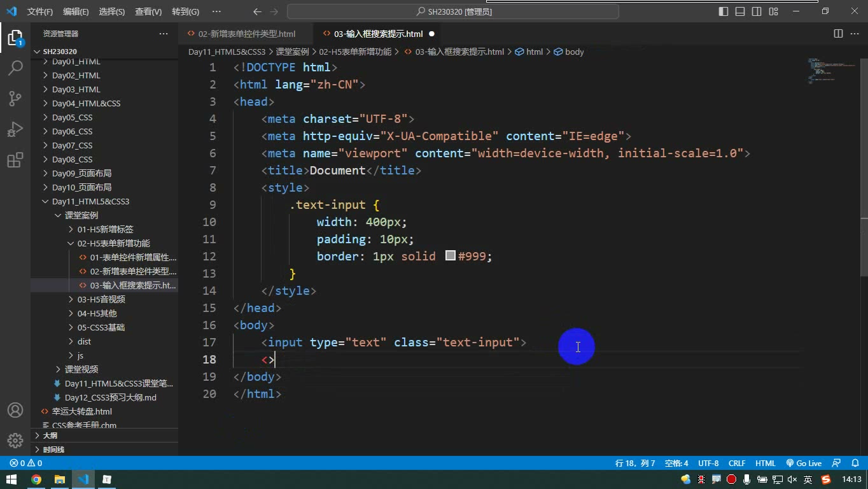Open File Explorer from the taskbar
The image size is (868, 489).
pyautogui.click(x=60, y=479)
